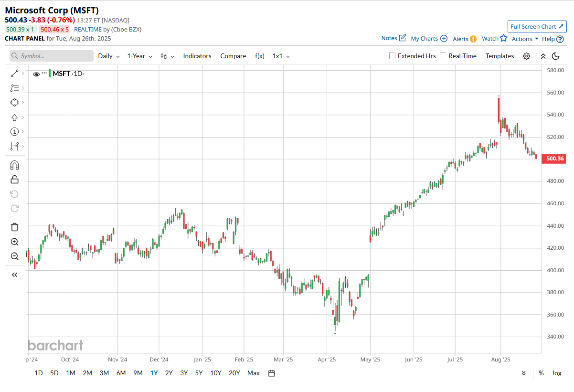The height and width of the screenshot is (392, 574).
Task: Select the 1M time range
Action: [x=71, y=373]
